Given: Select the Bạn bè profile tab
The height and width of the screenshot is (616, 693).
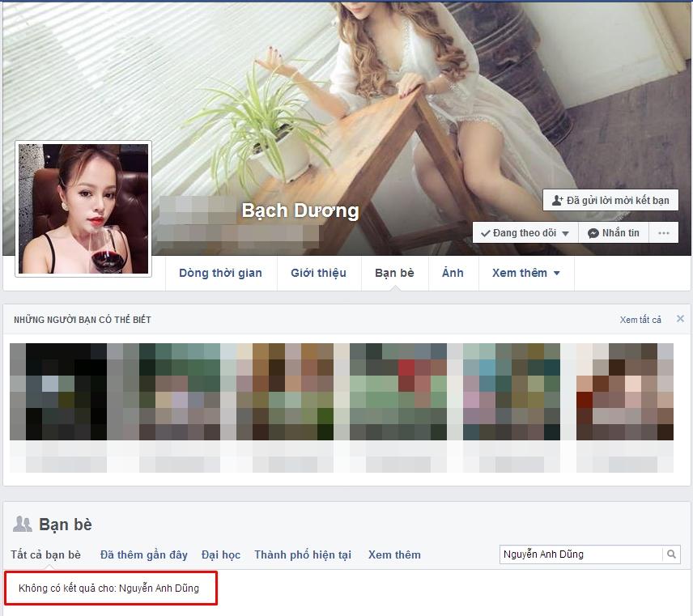Looking at the screenshot, I should coord(394,273).
